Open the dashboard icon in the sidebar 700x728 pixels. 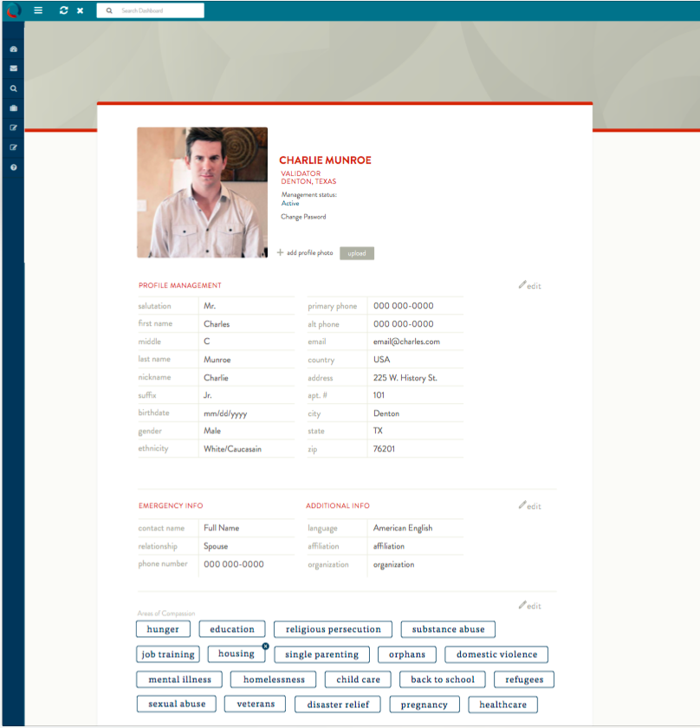coord(14,49)
